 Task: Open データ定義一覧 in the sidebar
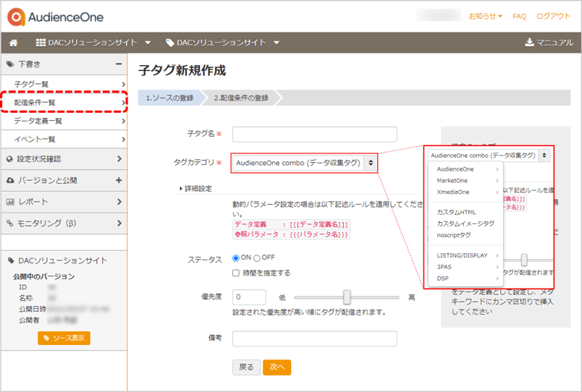pos(64,121)
